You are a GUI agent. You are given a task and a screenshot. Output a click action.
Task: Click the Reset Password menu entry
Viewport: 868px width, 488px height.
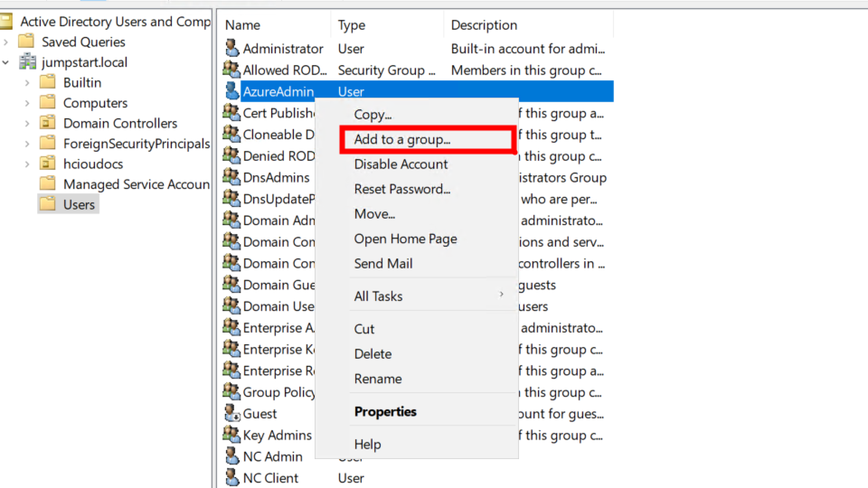click(402, 189)
